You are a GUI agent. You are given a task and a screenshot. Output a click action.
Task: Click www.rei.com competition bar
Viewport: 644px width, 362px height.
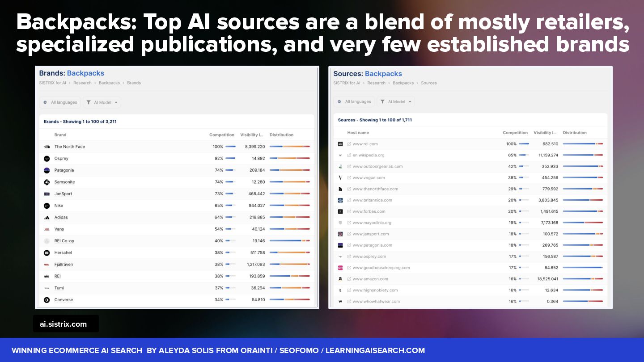[524, 144]
